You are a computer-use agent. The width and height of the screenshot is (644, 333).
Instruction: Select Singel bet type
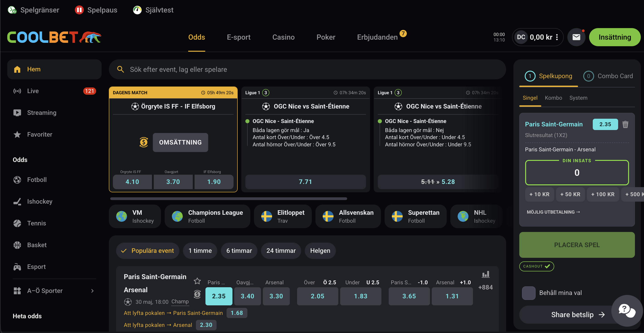click(530, 98)
